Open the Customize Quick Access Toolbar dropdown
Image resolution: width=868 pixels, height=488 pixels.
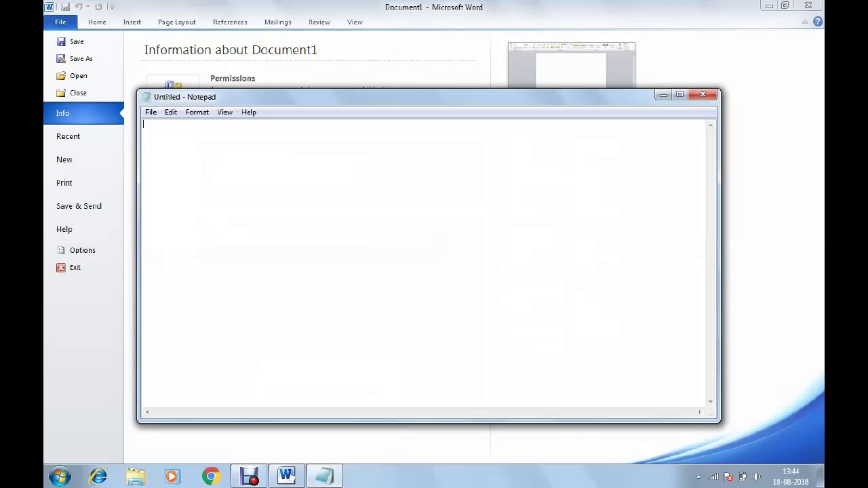[x=111, y=7]
